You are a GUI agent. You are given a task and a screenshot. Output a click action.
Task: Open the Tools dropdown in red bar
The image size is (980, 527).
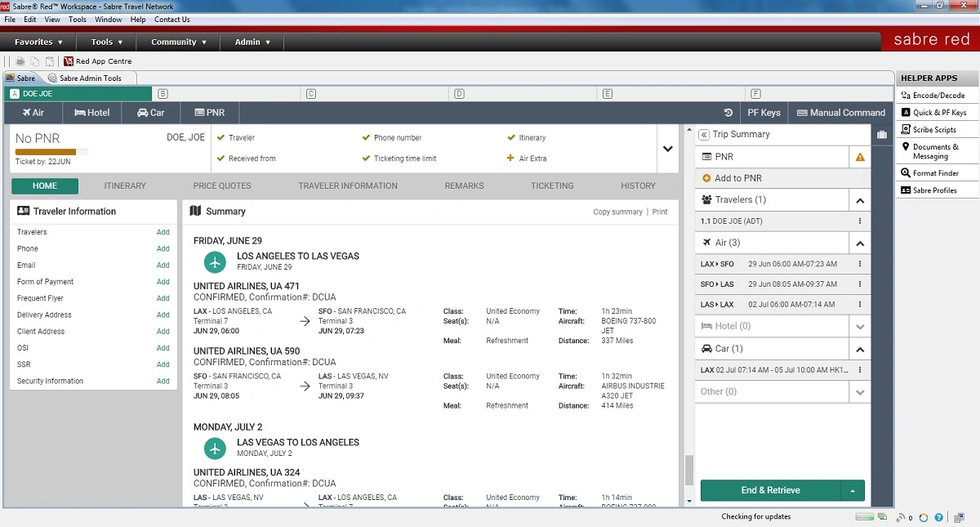point(107,42)
